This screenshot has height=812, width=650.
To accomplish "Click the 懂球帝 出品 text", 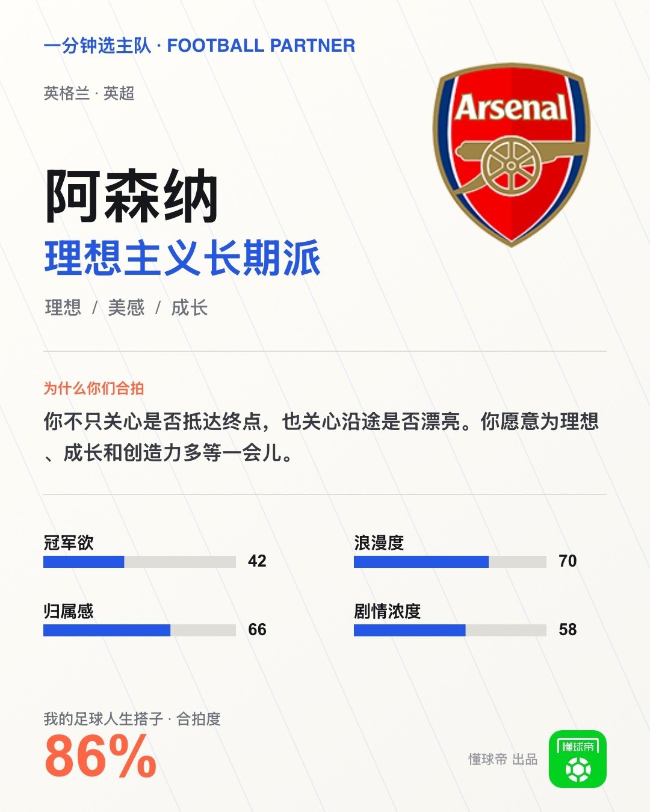I will coord(503,759).
